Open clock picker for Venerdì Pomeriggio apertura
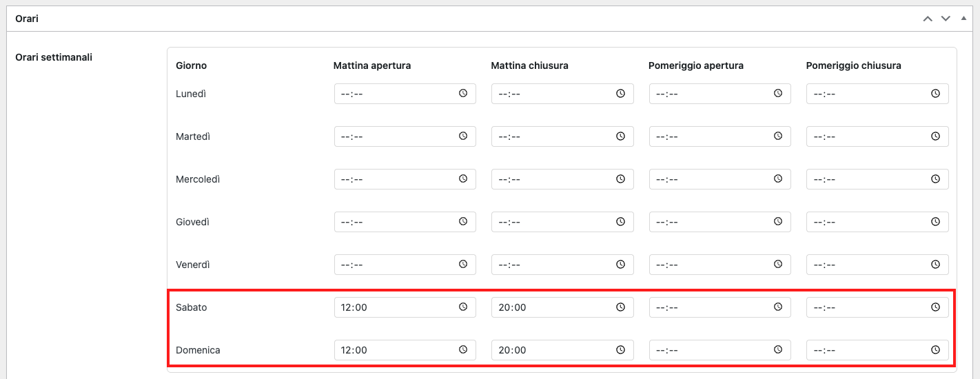 [x=778, y=265]
